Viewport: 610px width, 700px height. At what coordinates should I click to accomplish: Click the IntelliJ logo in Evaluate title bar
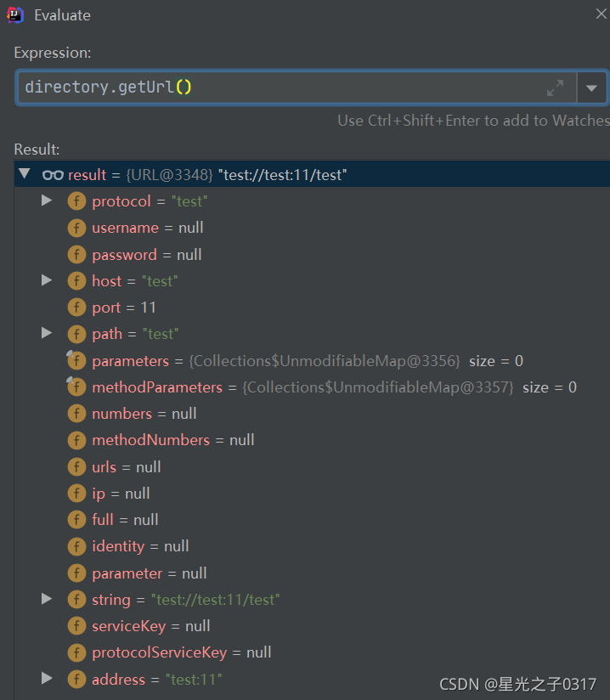pyautogui.click(x=15, y=15)
